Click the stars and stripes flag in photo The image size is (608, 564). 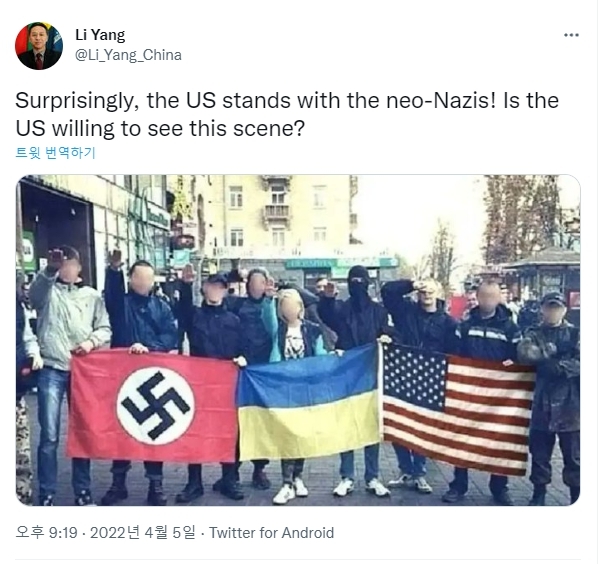(x=458, y=409)
